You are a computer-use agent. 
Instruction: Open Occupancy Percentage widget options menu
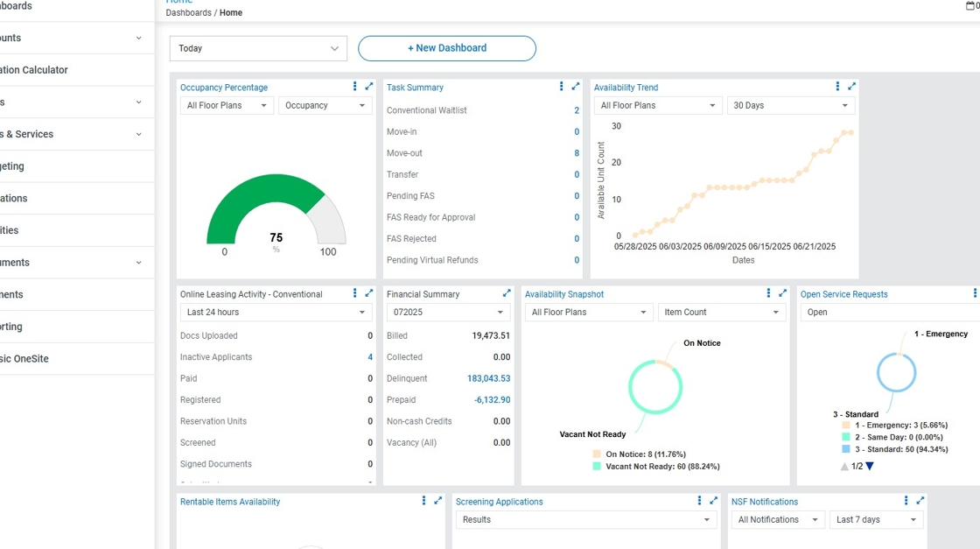click(354, 87)
